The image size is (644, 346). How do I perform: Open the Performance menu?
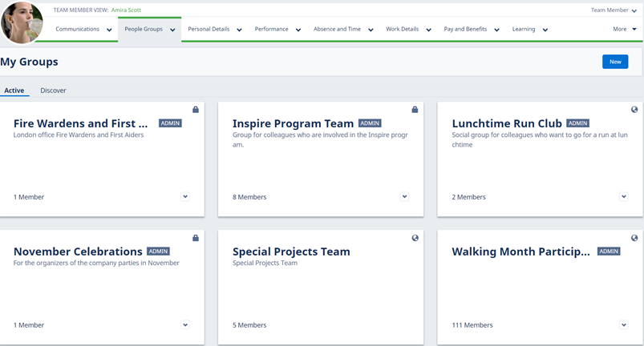tap(277, 29)
